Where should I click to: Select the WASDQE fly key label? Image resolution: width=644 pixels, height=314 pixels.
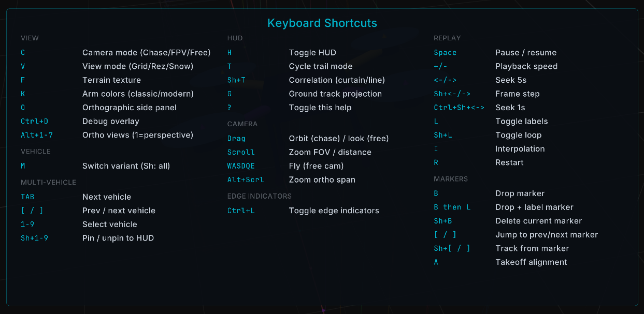click(241, 166)
